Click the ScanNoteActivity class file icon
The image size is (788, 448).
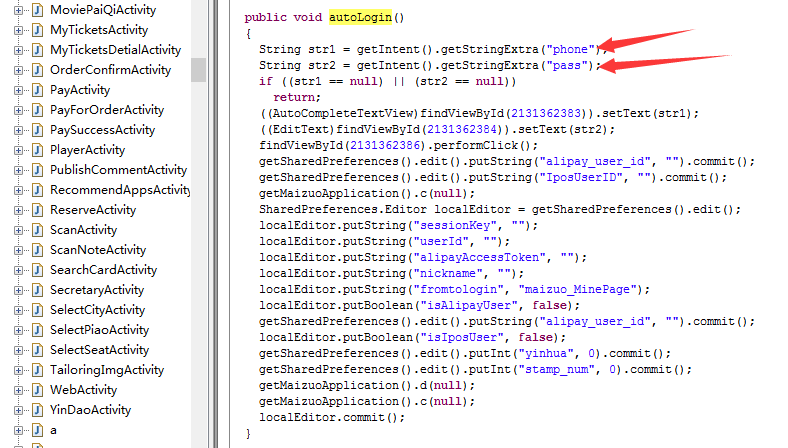coord(38,250)
